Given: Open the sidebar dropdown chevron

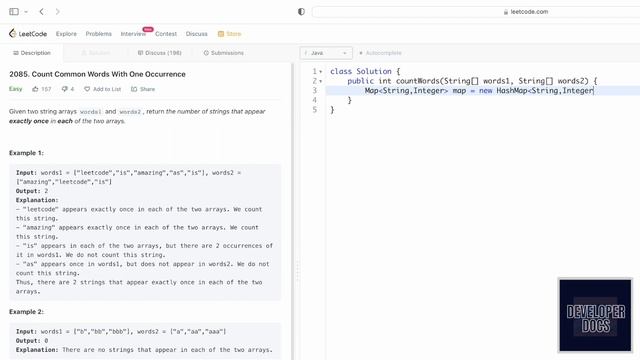Looking at the screenshot, I should tap(26, 12).
